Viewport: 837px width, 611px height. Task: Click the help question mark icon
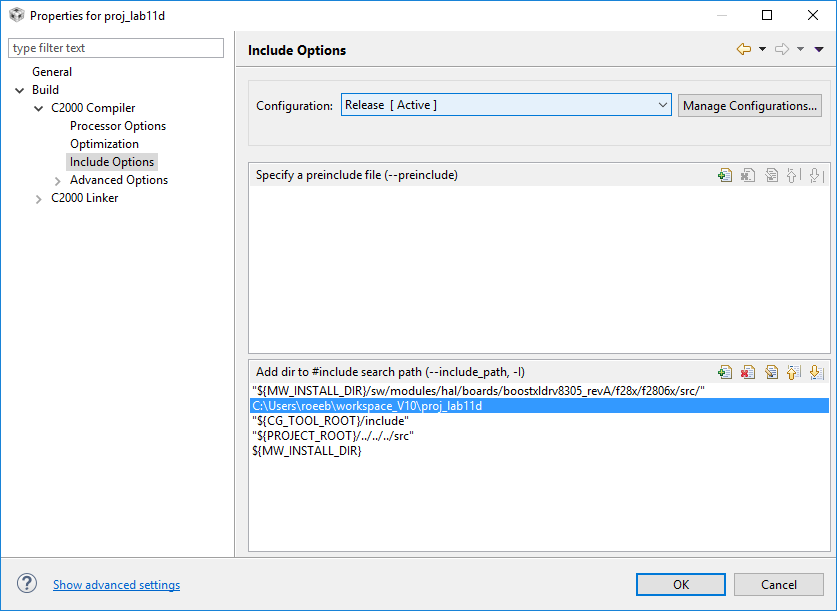25,584
